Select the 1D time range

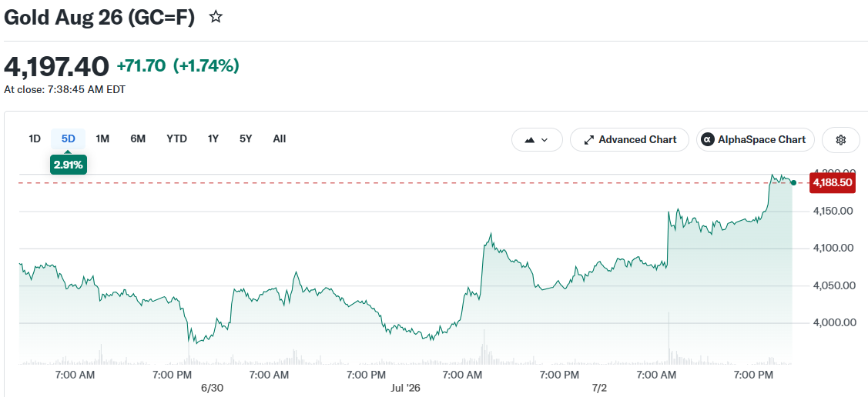(35, 138)
